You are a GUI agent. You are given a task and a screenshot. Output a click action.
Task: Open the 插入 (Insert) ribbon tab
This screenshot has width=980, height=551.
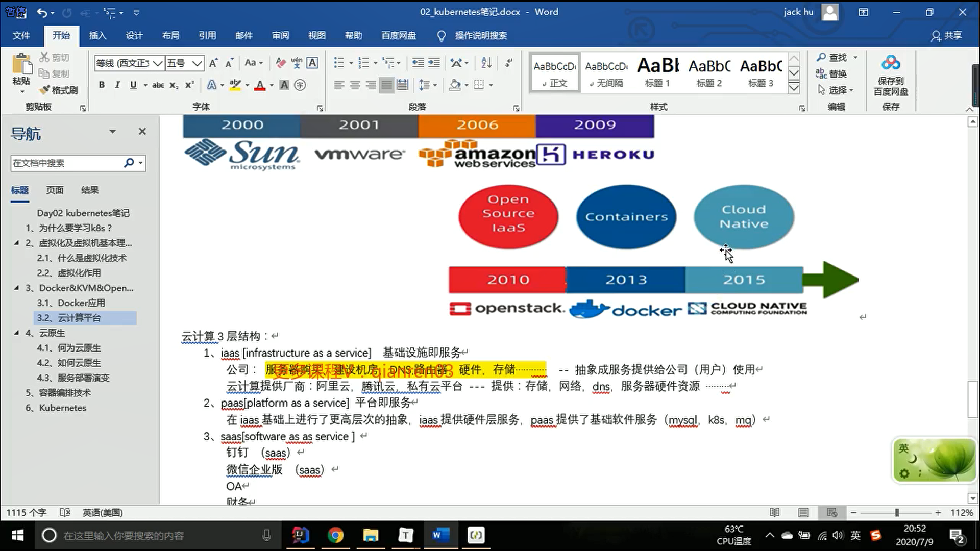click(97, 35)
